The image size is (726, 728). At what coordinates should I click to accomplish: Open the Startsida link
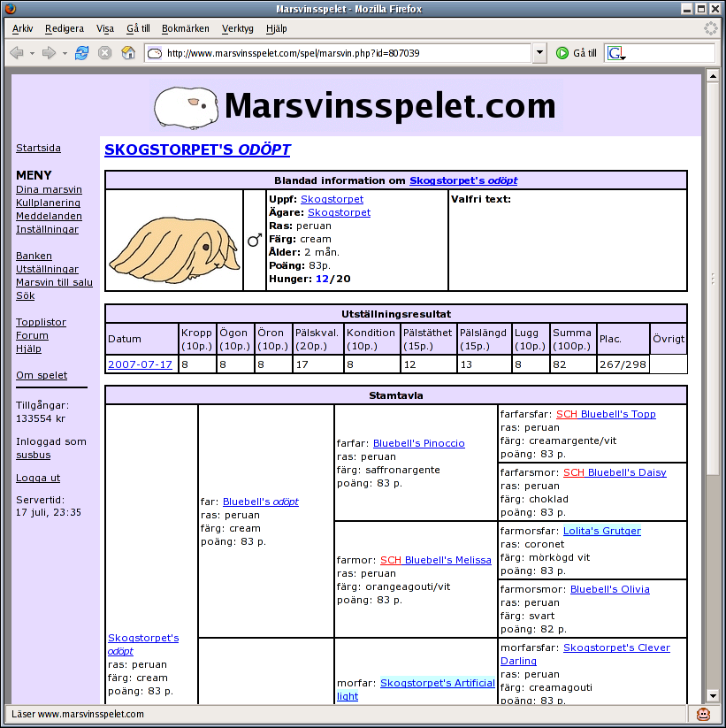pos(39,148)
